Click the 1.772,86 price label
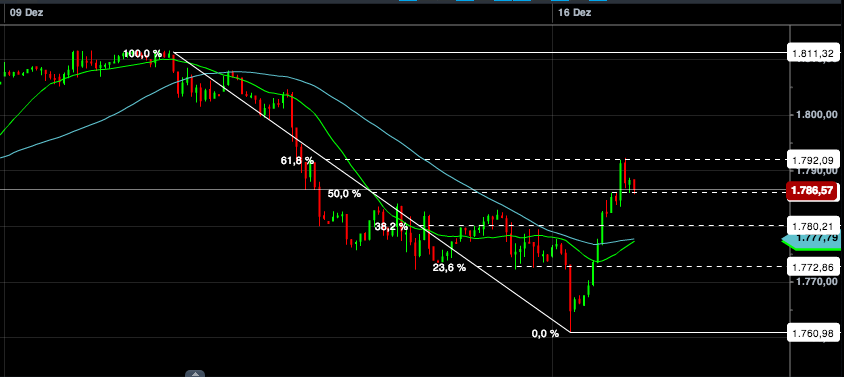The height and width of the screenshot is (377, 844). [x=813, y=267]
